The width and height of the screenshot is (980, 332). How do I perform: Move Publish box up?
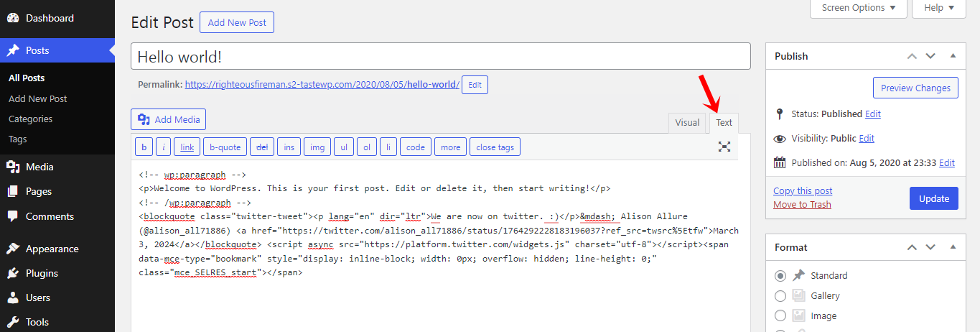912,56
